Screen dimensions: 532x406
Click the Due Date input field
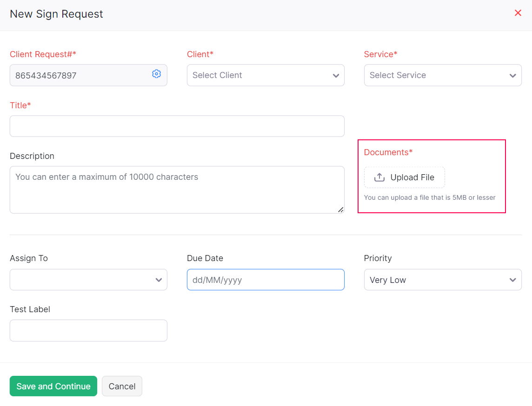pyautogui.click(x=265, y=280)
